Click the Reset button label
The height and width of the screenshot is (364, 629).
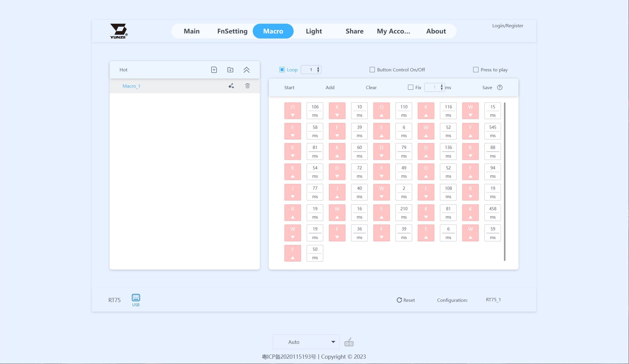tap(409, 300)
